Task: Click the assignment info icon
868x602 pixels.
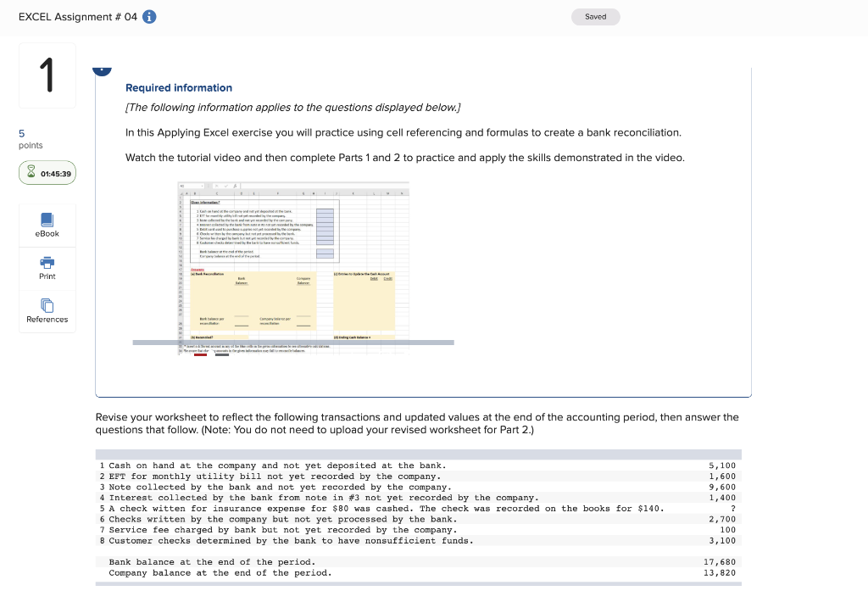Action: coord(149,17)
